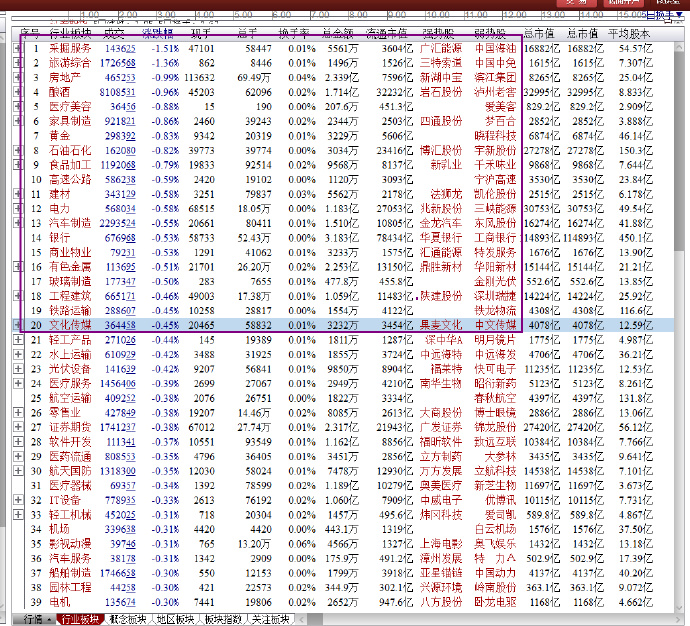Select the 旅游综合 sector name
Viewport: 690px width, 626px height.
(70, 63)
